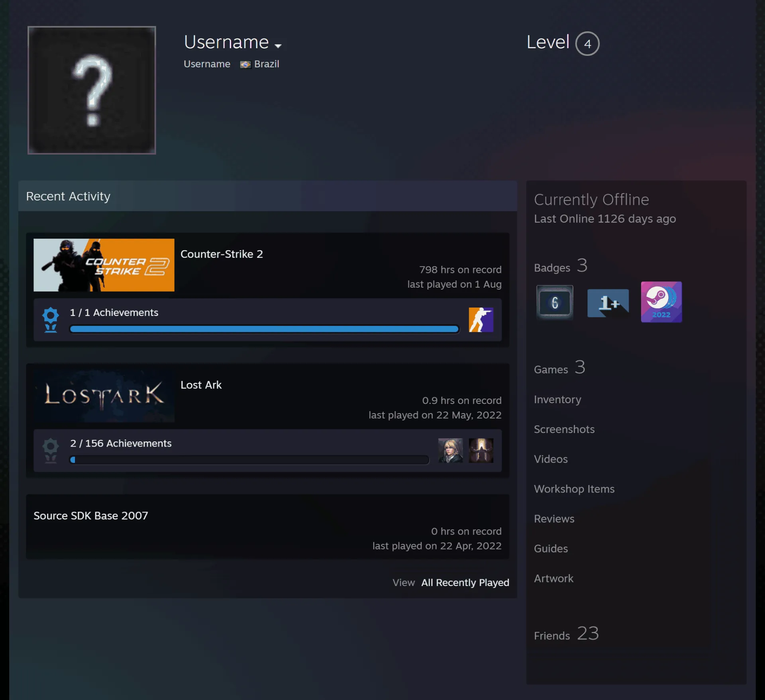Screen dimensions: 765x700
Task: Click the Counter-Strike 2 achievement ribbon icon
Action: [x=51, y=320]
